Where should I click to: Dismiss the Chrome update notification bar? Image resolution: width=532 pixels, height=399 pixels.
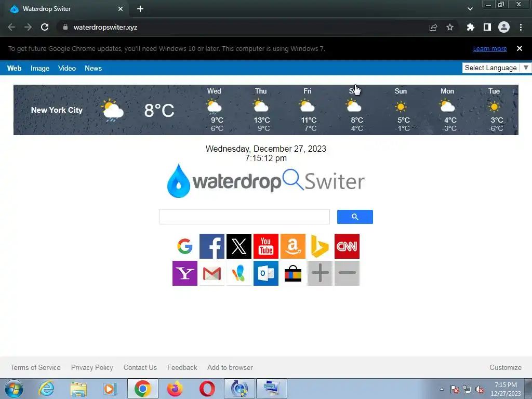(520, 48)
